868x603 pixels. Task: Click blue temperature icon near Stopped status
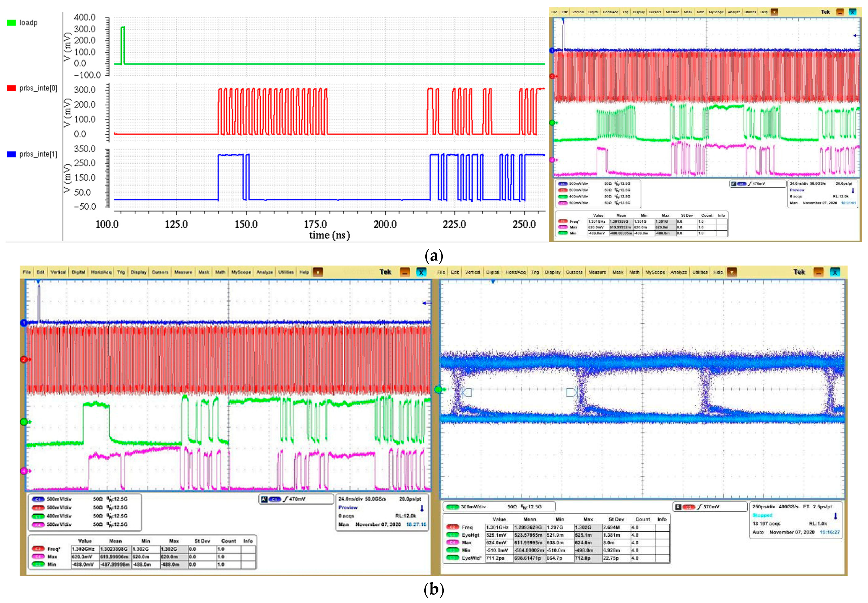coord(835,516)
